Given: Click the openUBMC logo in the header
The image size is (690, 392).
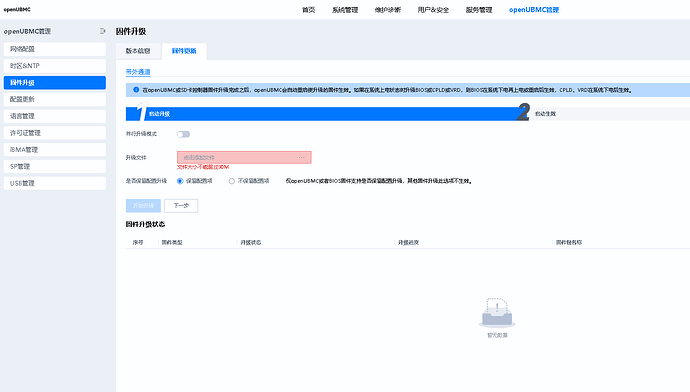Looking at the screenshot, I should [x=17, y=10].
